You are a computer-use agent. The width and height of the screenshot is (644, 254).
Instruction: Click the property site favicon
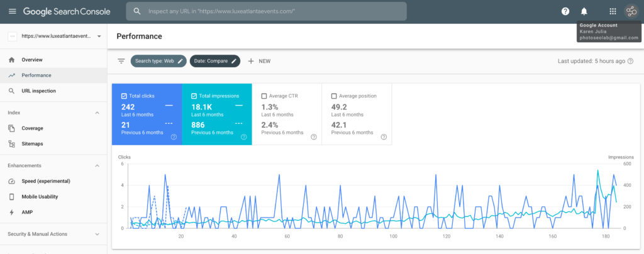(13, 36)
